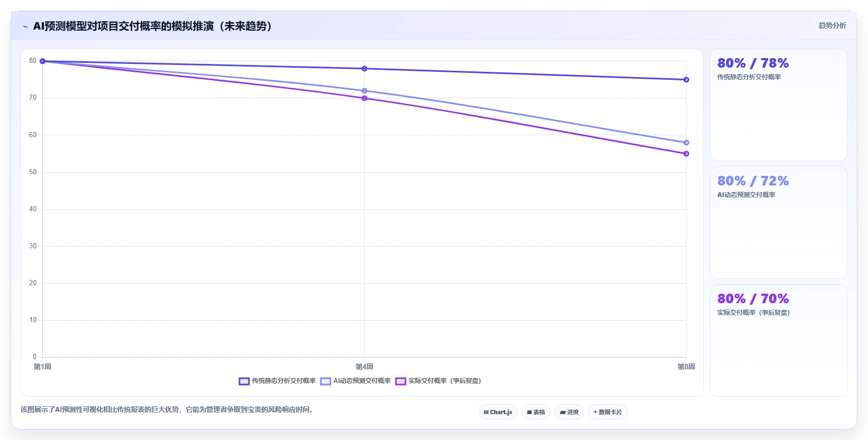Click the chart title AI预测模型对项目交付概率的模拟推演
The image size is (868, 440).
(152, 26)
